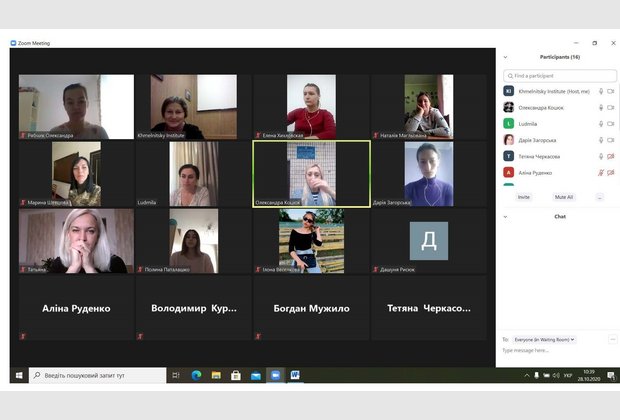This screenshot has height=420, width=620.
Task: Select Khmelnitsky Institute video tile
Action: click(194, 107)
